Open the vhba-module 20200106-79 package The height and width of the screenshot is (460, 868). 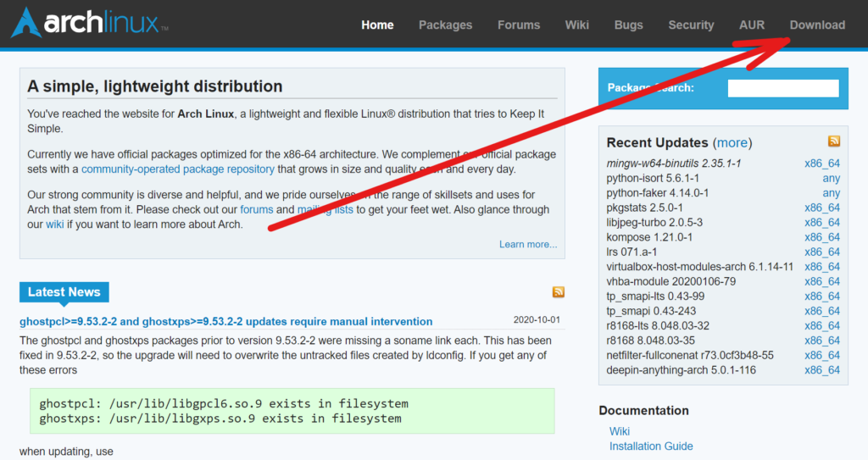(x=671, y=281)
